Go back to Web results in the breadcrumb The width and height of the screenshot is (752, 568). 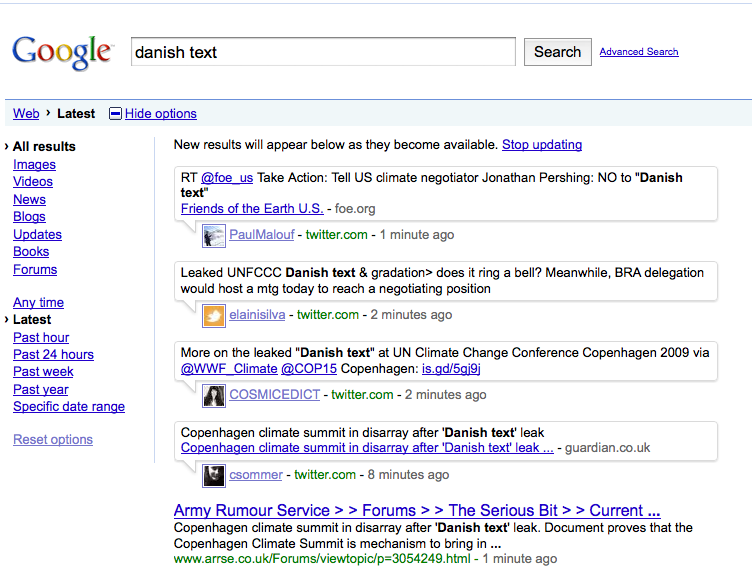click(26, 114)
